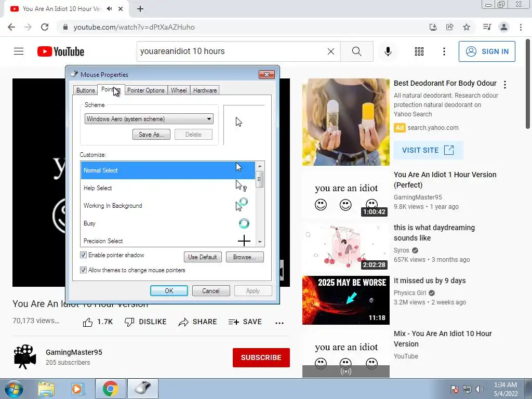This screenshot has height=399, width=532.
Task: Click the Customize list scroll-up arrow
Action: click(260, 166)
